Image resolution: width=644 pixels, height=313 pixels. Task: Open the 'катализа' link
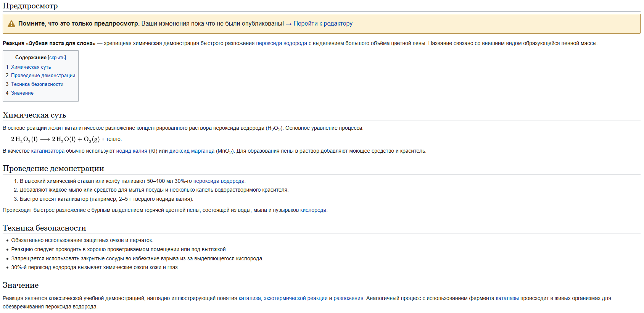[x=250, y=298]
